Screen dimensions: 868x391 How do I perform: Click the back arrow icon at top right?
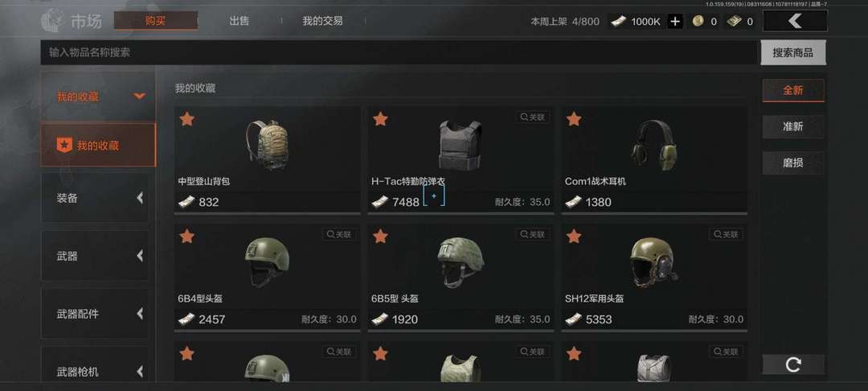[x=795, y=21]
